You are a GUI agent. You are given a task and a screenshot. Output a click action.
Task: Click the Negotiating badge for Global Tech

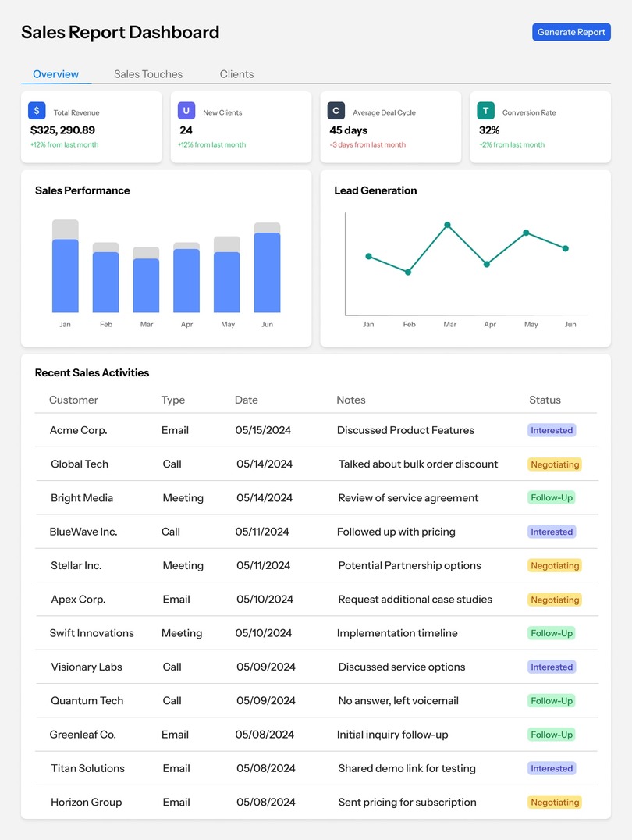[x=555, y=464]
